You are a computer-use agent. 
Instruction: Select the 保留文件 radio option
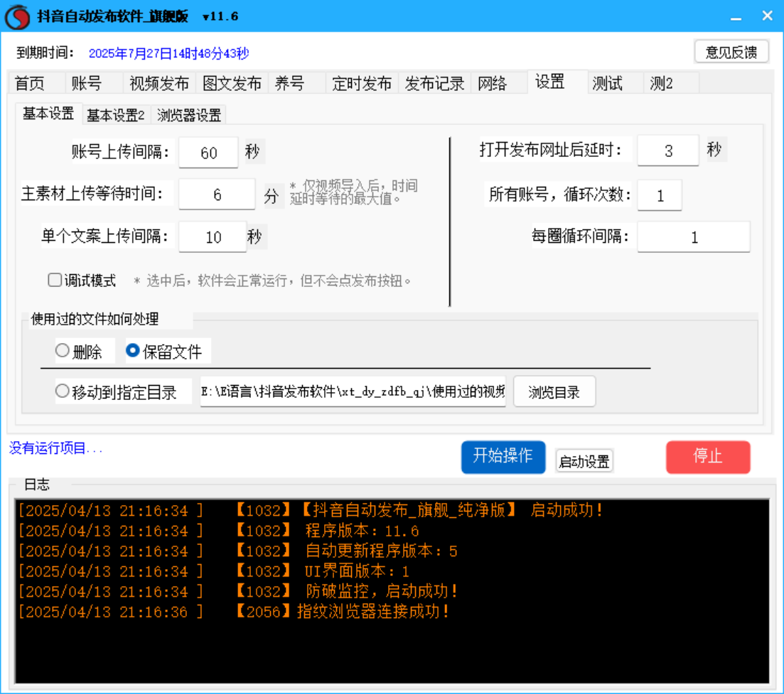pyautogui.click(x=132, y=351)
